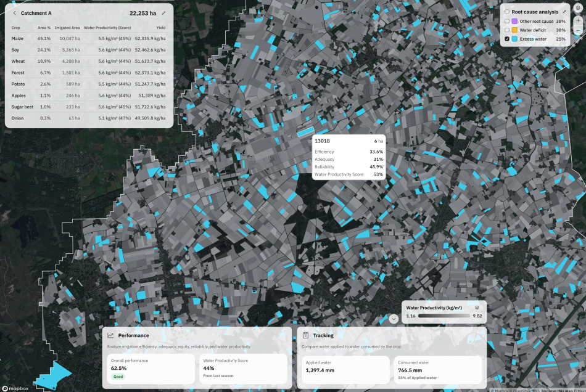The height and width of the screenshot is (392, 586).
Task: Zoom out on the map
Action: tap(578, 31)
